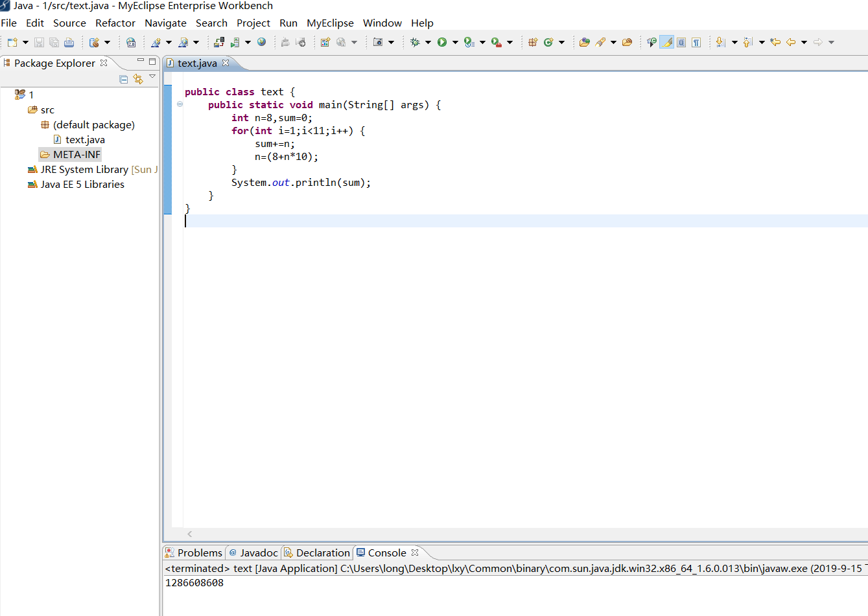Click Collapse All in Package Explorer
Image resolution: width=868 pixels, height=616 pixels.
(124, 79)
